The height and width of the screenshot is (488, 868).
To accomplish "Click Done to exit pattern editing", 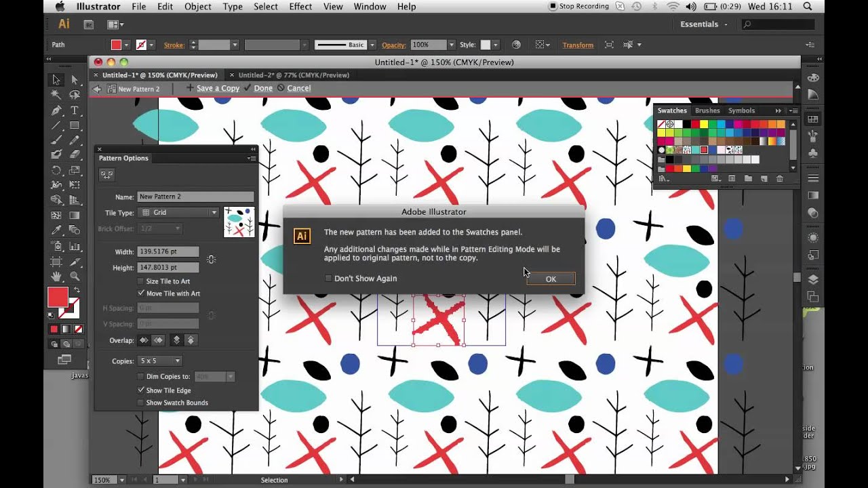I will pyautogui.click(x=263, y=88).
